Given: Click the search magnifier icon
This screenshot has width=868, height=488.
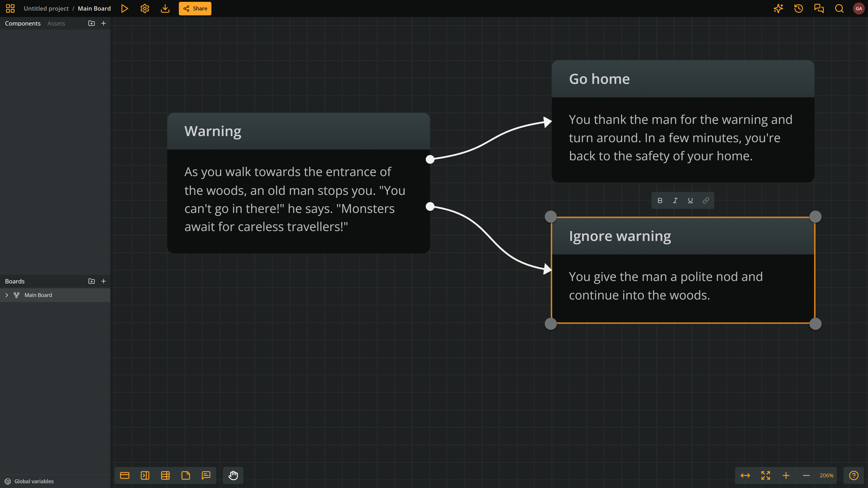Looking at the screenshot, I should click(839, 8).
